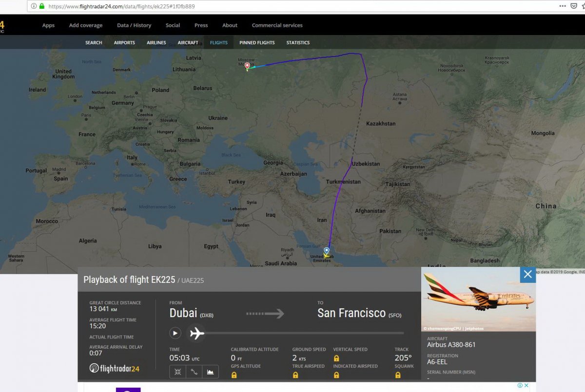Click the lock icon under Vertical Speed
The image size is (585, 392).
tap(336, 358)
